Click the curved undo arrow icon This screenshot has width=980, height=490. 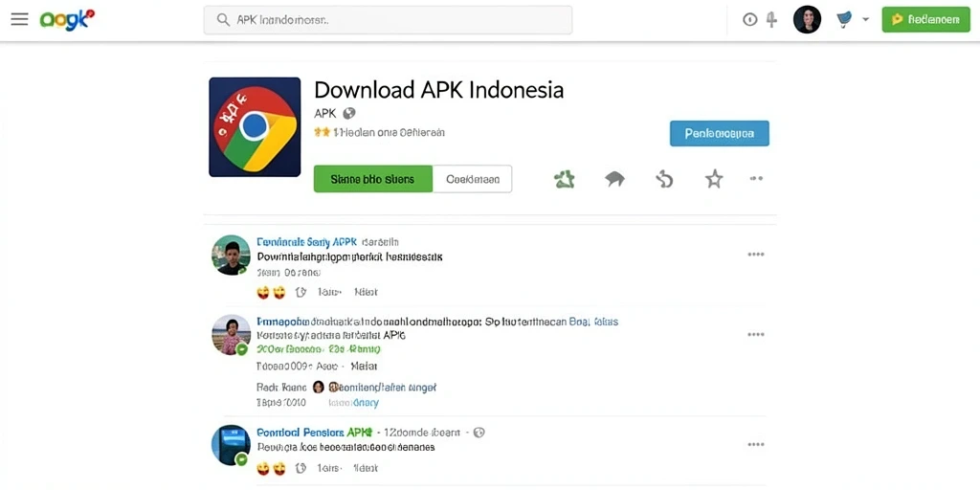pyautogui.click(x=664, y=179)
